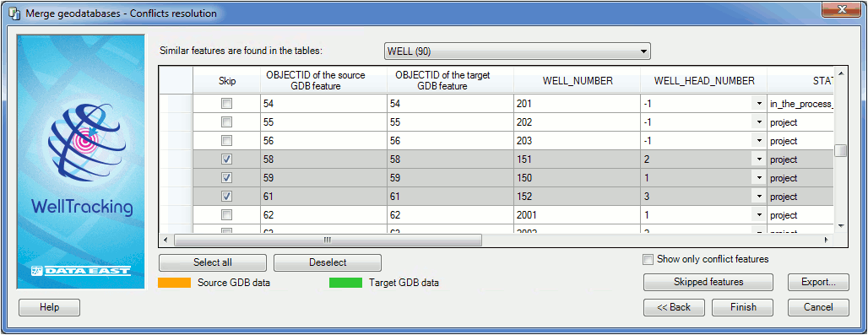The width and height of the screenshot is (868, 335).
Task: Tick the Skip checkbox for row 56
Action: pos(226,141)
